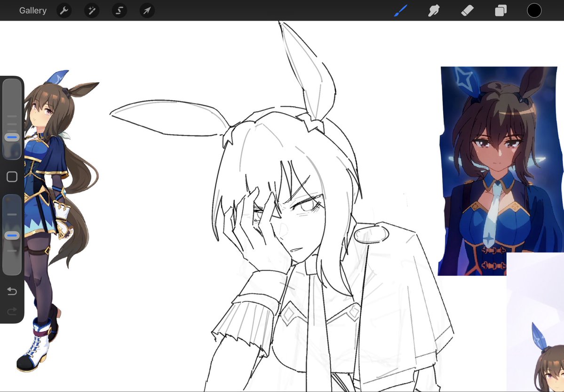This screenshot has width=564, height=392.
Task: Select the Brush tool
Action: point(401,10)
